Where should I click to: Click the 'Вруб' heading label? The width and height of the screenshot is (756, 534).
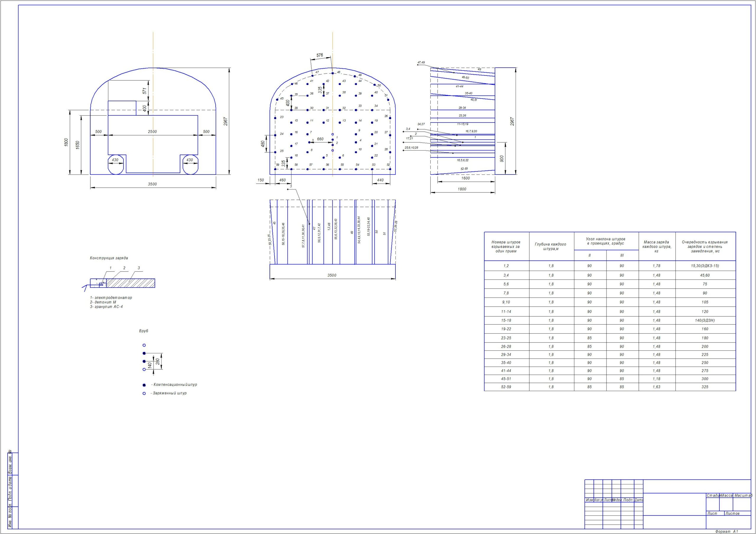coord(144,331)
